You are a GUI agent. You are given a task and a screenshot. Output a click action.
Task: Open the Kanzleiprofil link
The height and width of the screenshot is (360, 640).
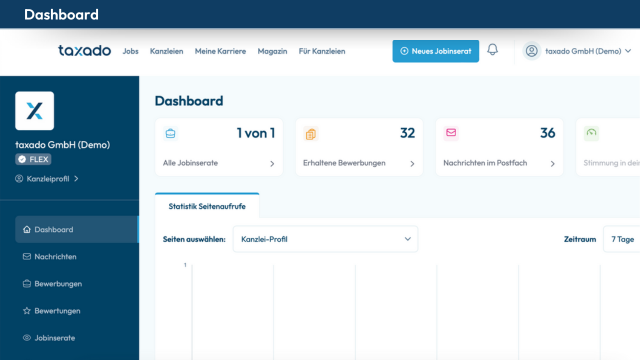[47, 179]
